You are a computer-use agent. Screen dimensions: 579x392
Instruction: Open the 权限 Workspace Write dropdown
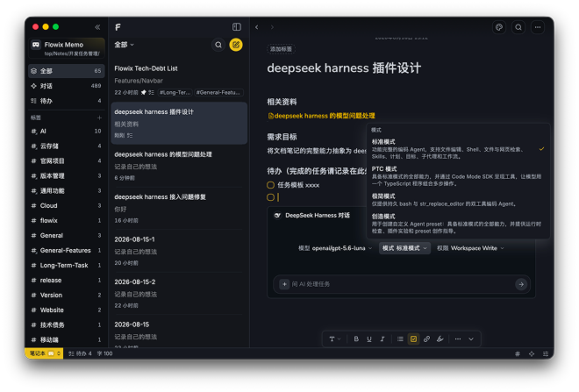click(470, 248)
